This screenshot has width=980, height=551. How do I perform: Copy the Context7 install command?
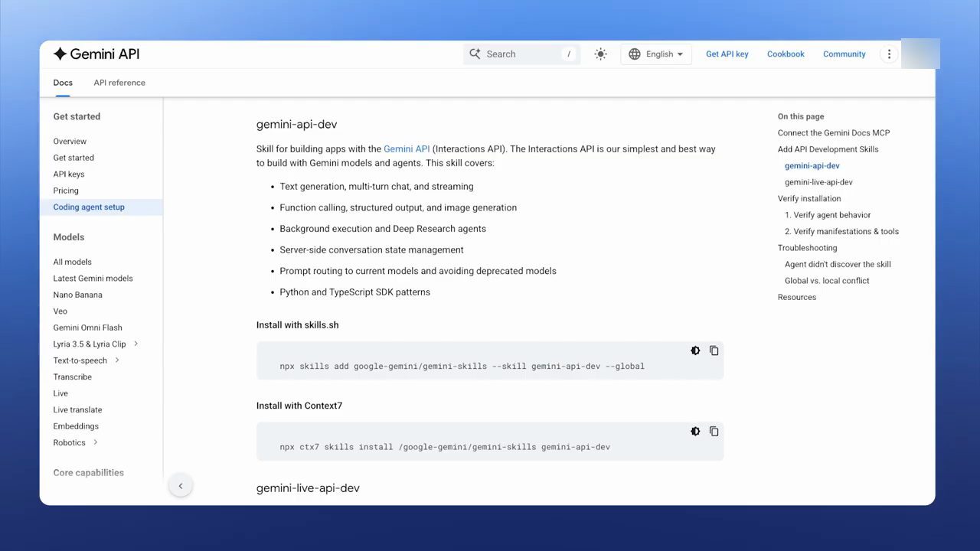coord(714,432)
